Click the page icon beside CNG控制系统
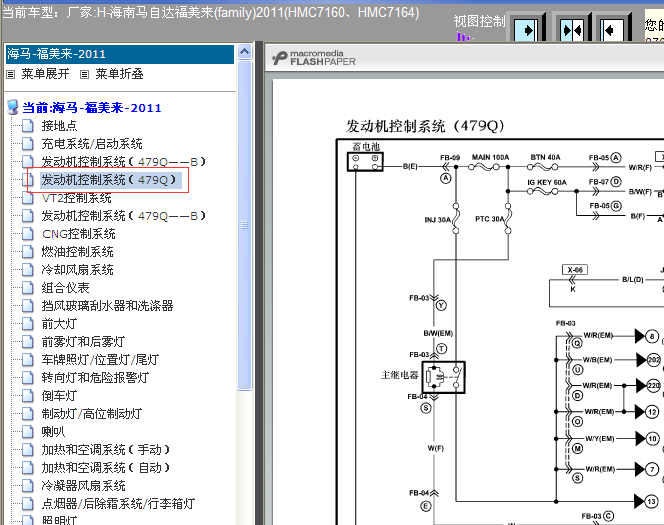664x525 pixels. click(x=28, y=234)
